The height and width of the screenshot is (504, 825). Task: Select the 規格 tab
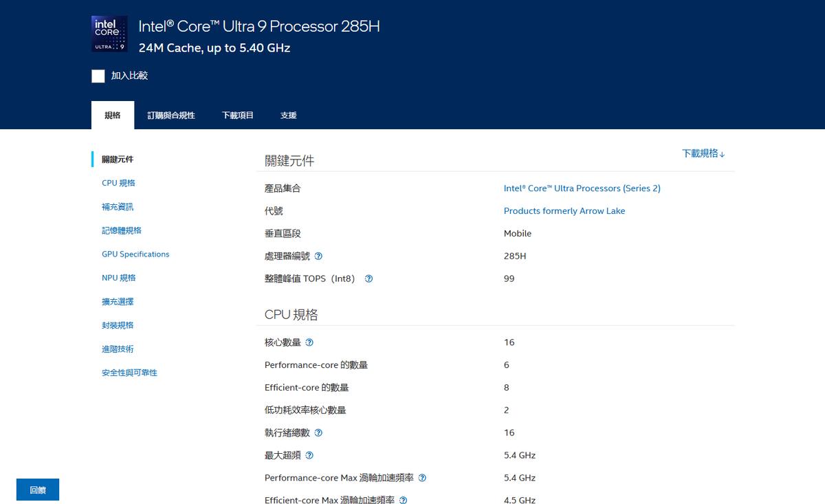(113, 116)
